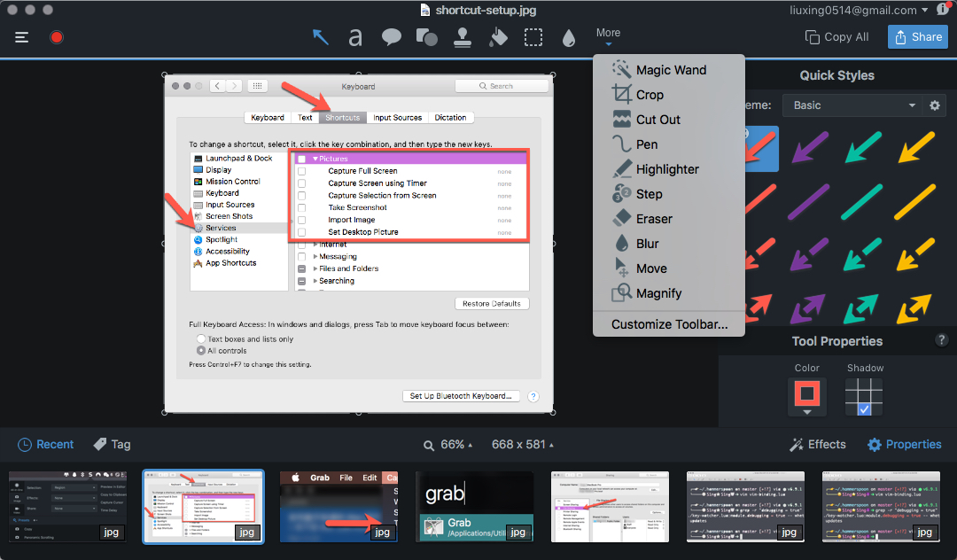Click the Tool Properties help question mark
The width and height of the screenshot is (957, 560).
941,340
